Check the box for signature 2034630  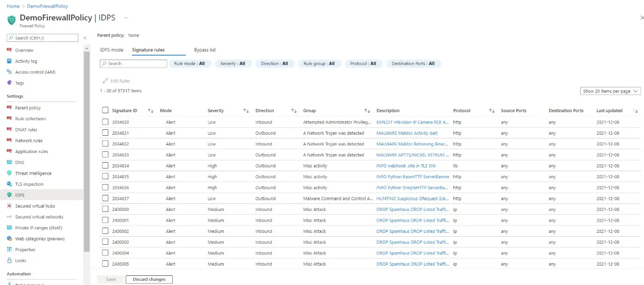pyautogui.click(x=105, y=122)
